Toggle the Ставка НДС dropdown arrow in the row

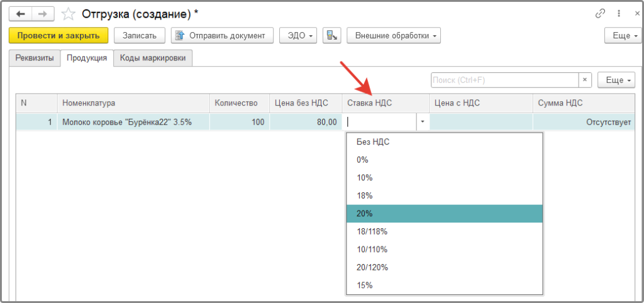423,122
